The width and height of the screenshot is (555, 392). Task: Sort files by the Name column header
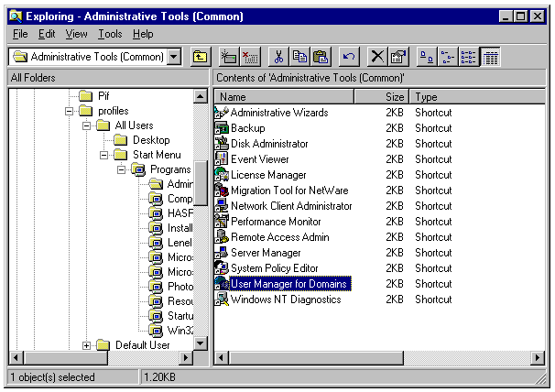click(x=284, y=96)
